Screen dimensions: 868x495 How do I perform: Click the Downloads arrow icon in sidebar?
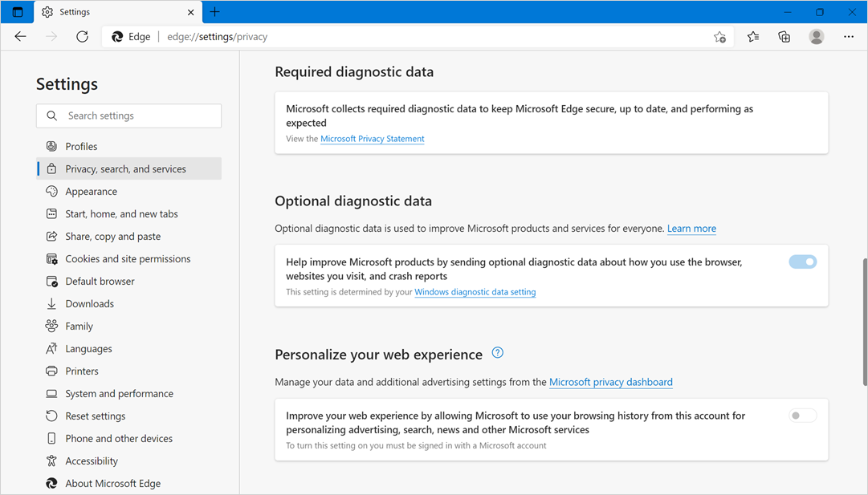click(51, 303)
